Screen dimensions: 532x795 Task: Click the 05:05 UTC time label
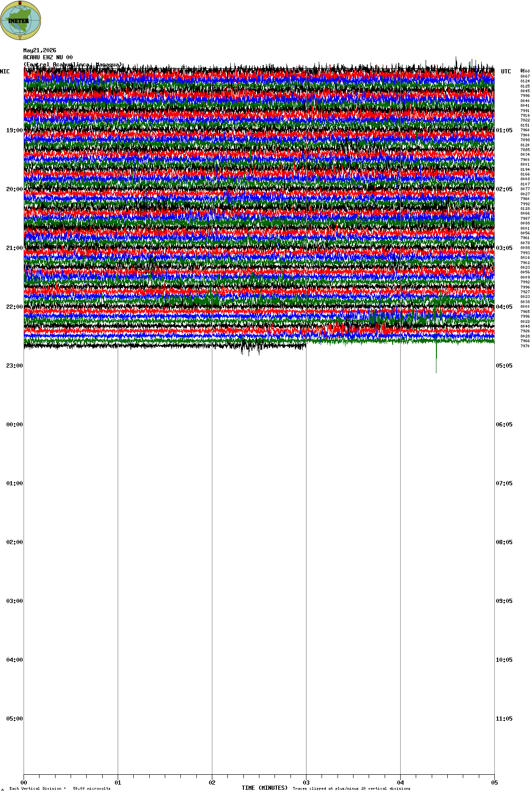(504, 366)
